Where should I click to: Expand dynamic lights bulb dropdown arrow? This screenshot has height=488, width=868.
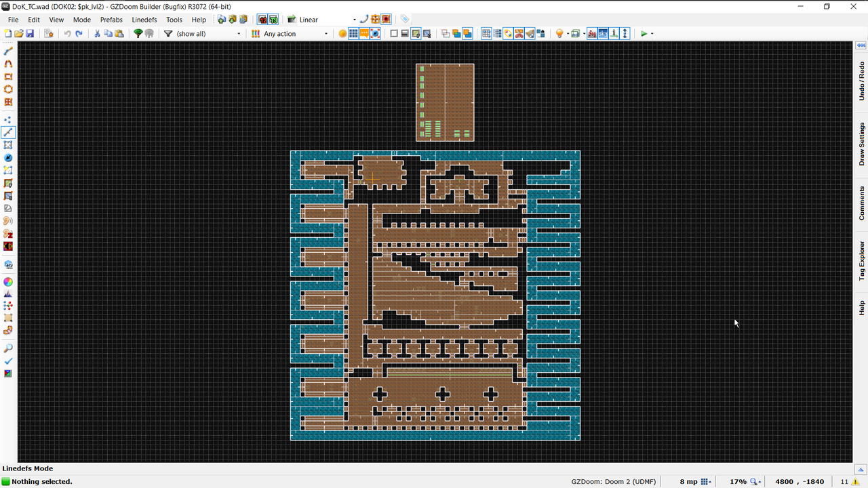[568, 33]
